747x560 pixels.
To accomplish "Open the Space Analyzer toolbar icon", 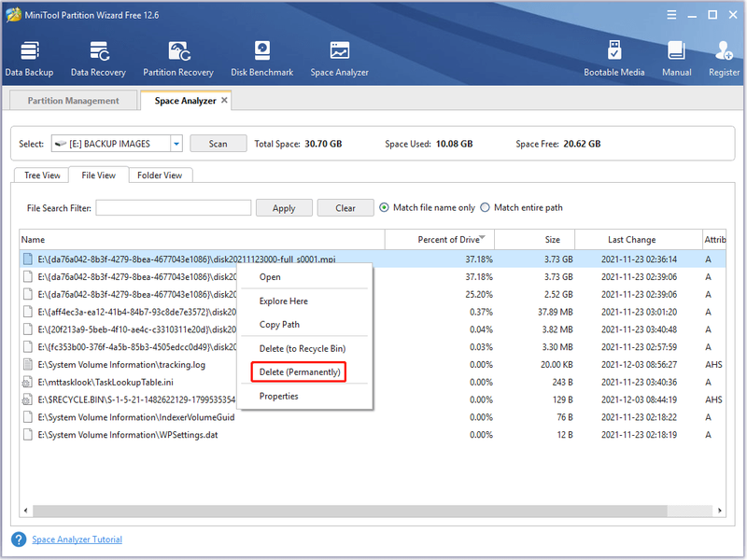I will coord(339,59).
